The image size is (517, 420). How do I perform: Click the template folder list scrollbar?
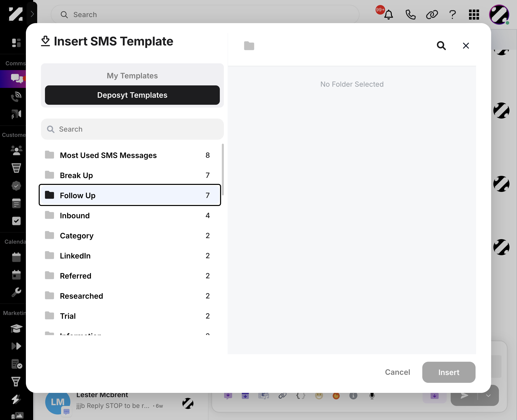point(223,170)
